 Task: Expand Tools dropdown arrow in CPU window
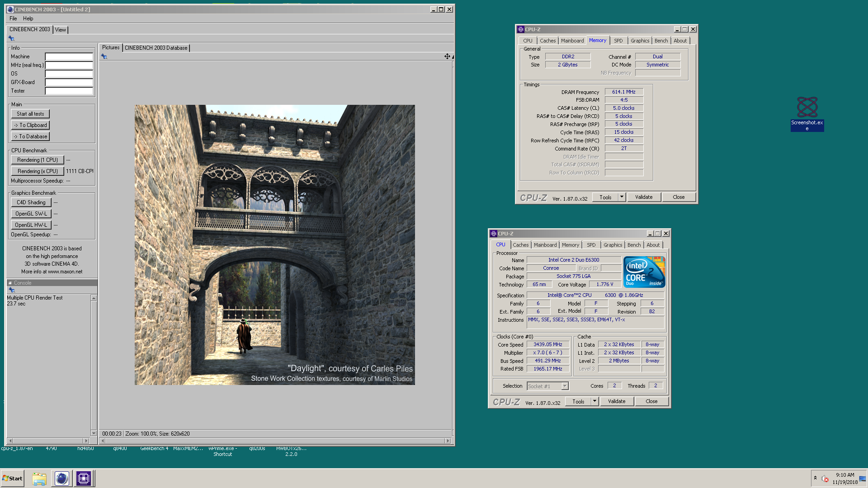(x=594, y=401)
